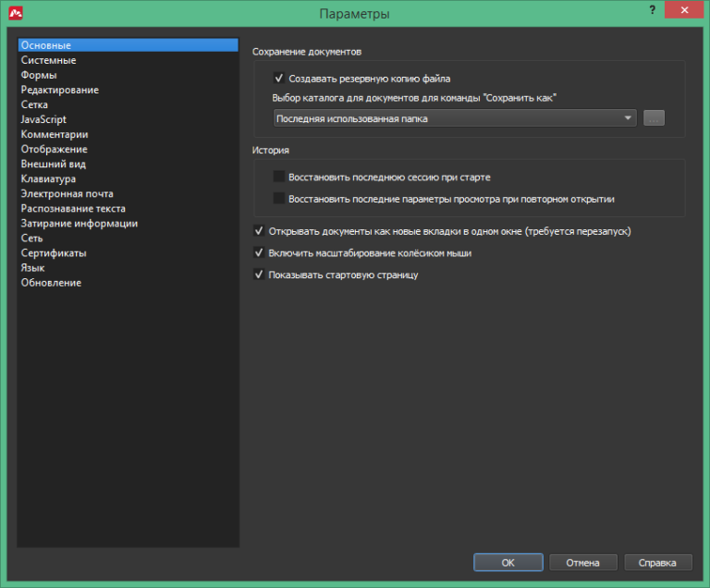710x588 pixels.
Task: Open the Сетка settings category
Action: click(x=129, y=104)
